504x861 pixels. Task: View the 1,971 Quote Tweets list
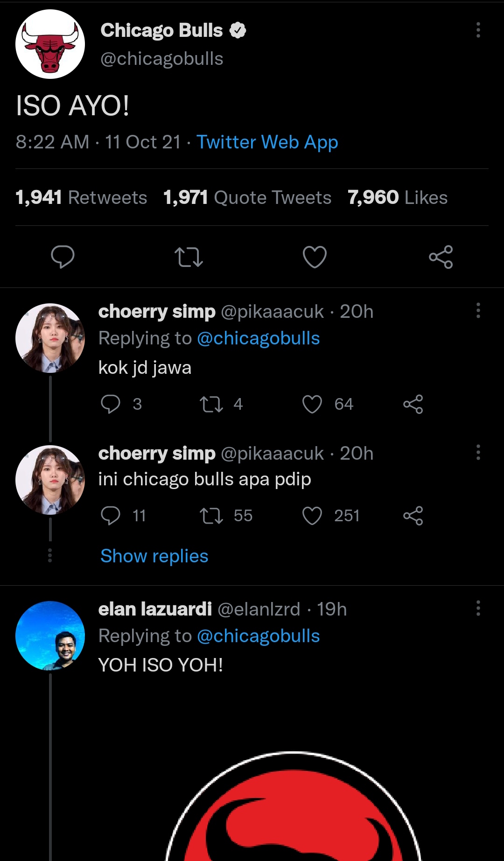(x=247, y=197)
